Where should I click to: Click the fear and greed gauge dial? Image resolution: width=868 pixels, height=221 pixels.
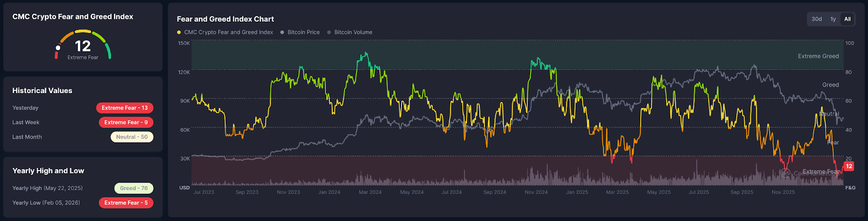coord(83,44)
